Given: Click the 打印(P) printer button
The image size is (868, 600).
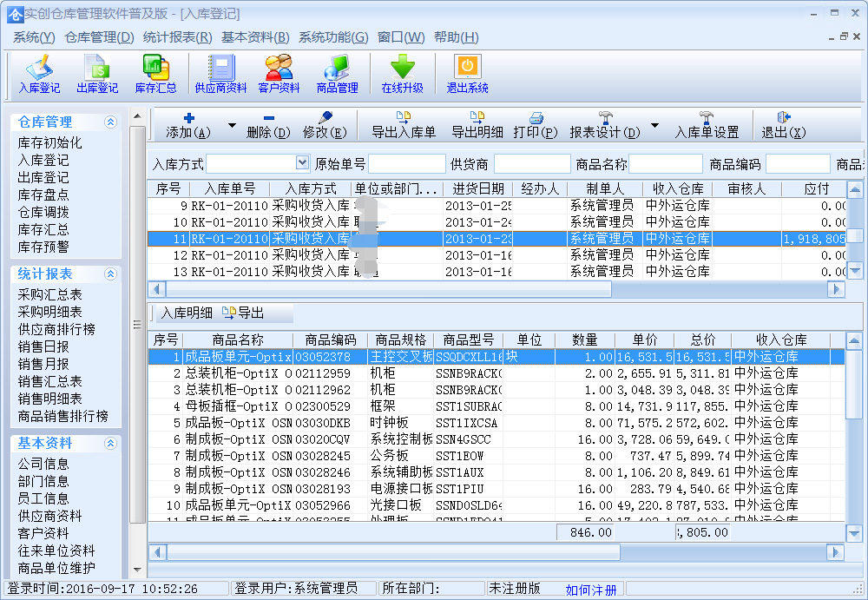Looking at the screenshot, I should point(536,126).
